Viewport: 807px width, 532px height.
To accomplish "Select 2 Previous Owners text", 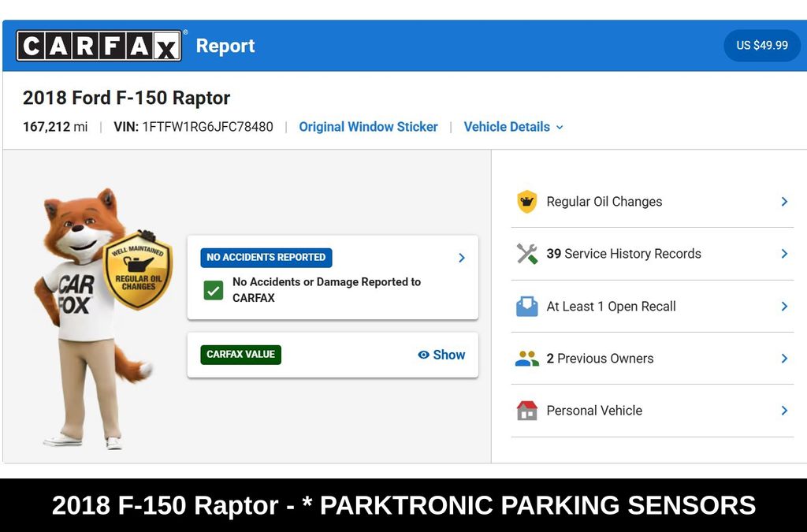I will click(x=600, y=358).
